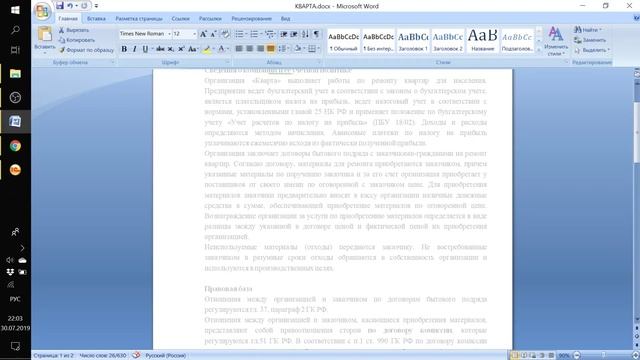Open Replace (Заменить)
This screenshot has height=360, width=640.
coord(590,40)
